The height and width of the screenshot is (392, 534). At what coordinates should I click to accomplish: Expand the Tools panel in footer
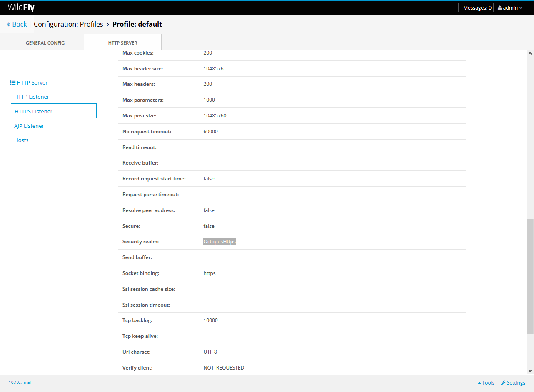coord(486,383)
